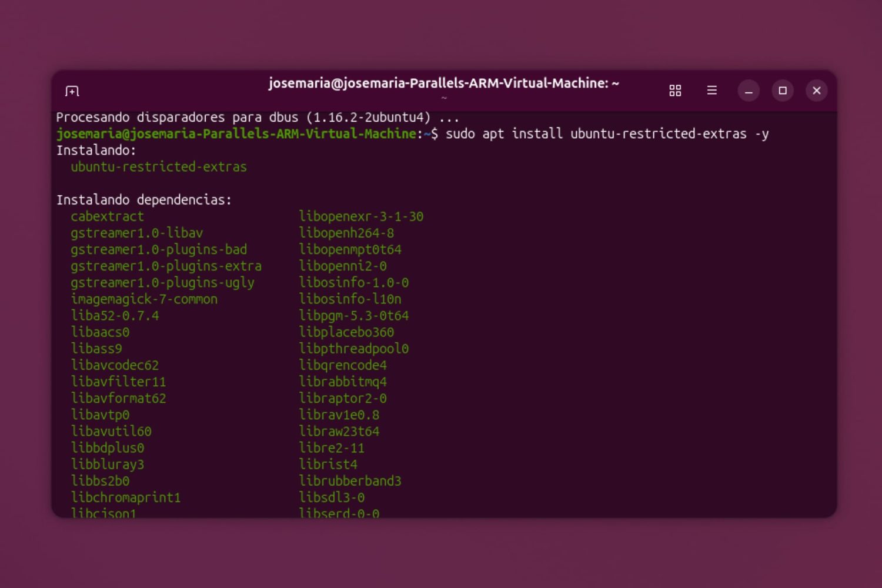The image size is (882, 588).
Task: Click the 'libchromaprint1' entry
Action: pos(126,497)
